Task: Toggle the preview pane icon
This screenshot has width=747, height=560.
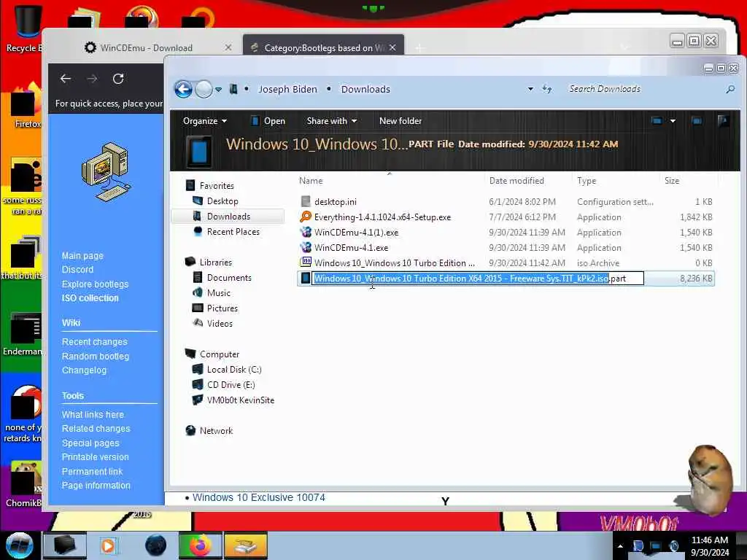Action: [x=697, y=121]
